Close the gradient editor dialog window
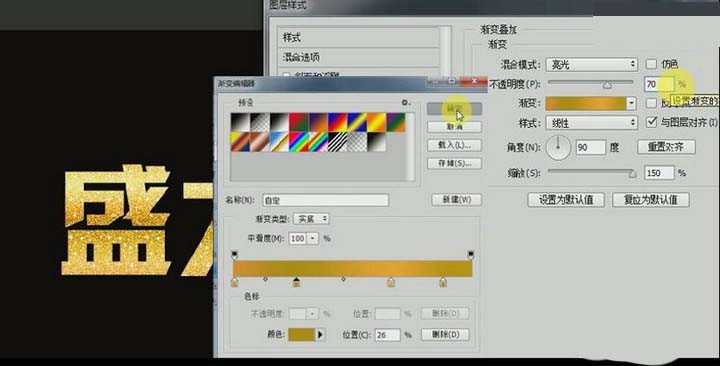 pyautogui.click(x=473, y=81)
